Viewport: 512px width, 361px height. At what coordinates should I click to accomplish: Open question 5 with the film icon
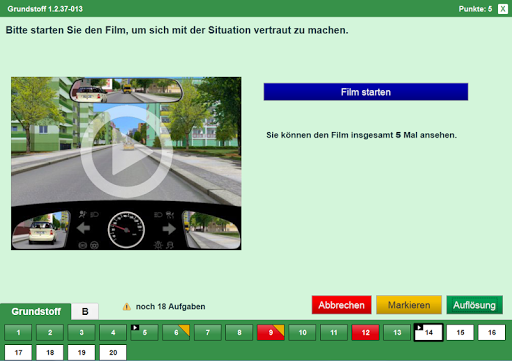(x=144, y=332)
